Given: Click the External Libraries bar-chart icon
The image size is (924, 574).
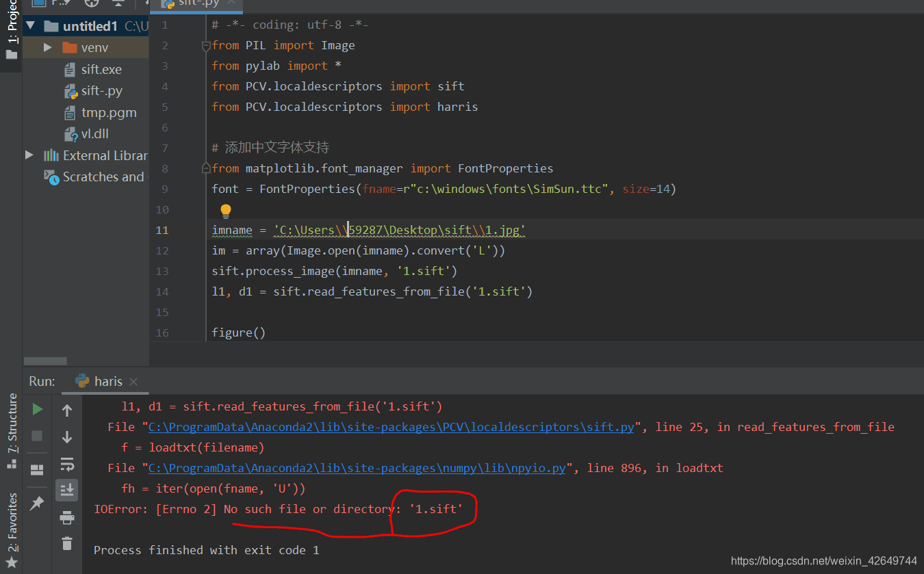Looking at the screenshot, I should tap(51, 155).
